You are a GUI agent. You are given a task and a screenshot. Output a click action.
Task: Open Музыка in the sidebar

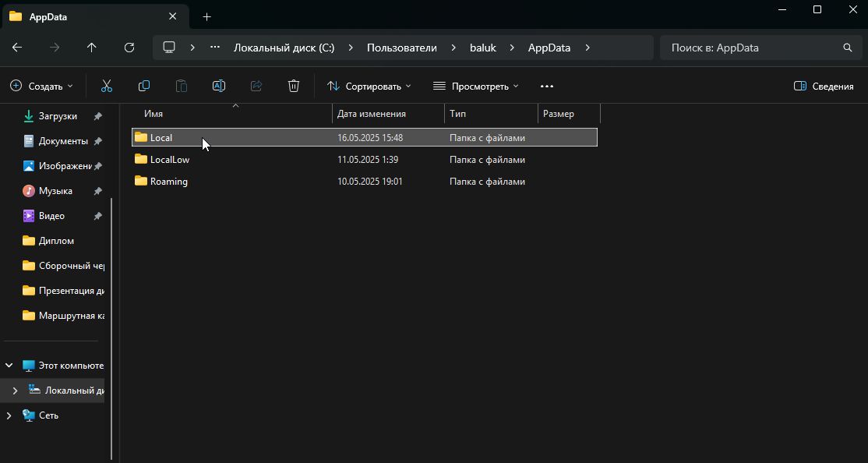coord(55,191)
